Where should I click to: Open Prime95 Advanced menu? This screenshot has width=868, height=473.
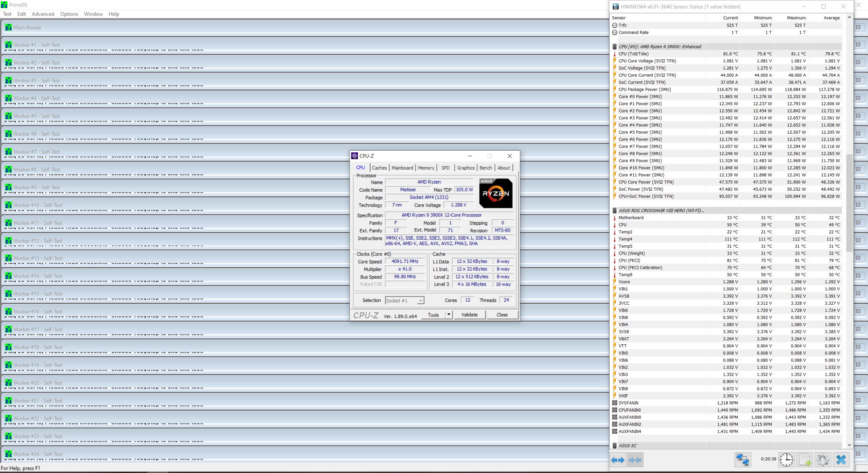(43, 14)
